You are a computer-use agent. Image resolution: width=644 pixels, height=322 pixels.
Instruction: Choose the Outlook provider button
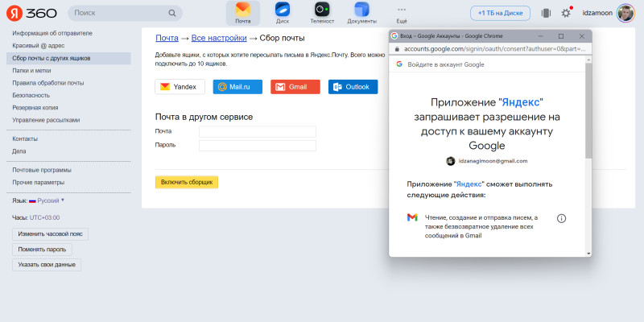point(353,87)
